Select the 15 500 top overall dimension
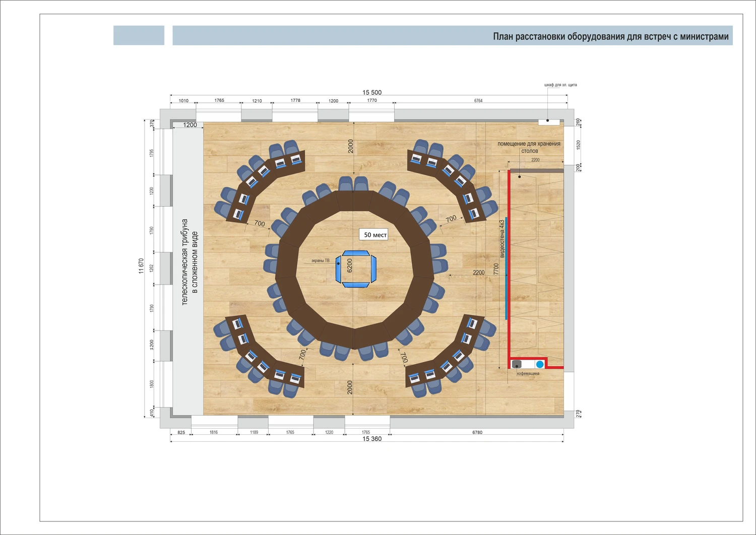Screen dimensions: 756x535 pyautogui.click(x=372, y=92)
